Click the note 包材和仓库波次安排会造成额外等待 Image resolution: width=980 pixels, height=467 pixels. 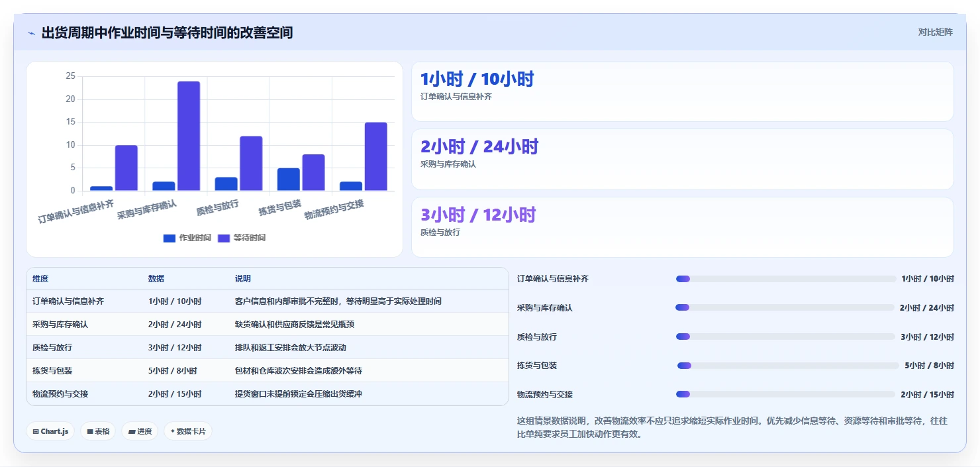(299, 370)
